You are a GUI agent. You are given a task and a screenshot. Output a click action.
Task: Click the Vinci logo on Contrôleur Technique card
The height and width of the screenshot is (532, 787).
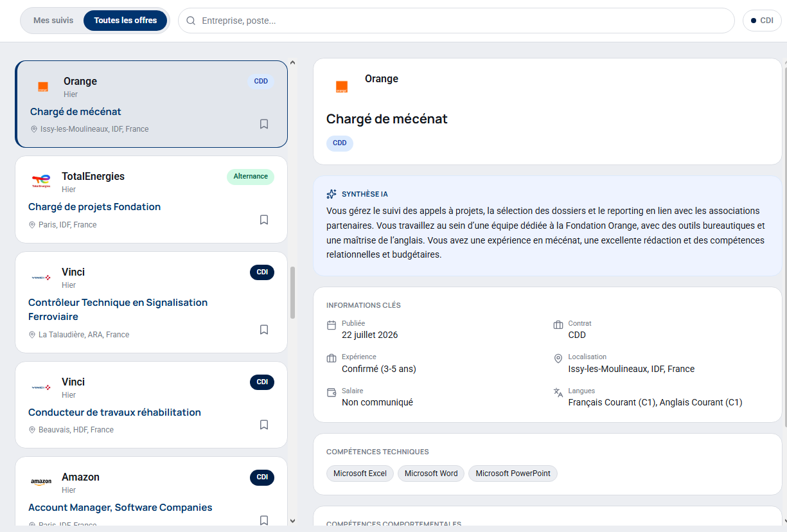click(41, 278)
